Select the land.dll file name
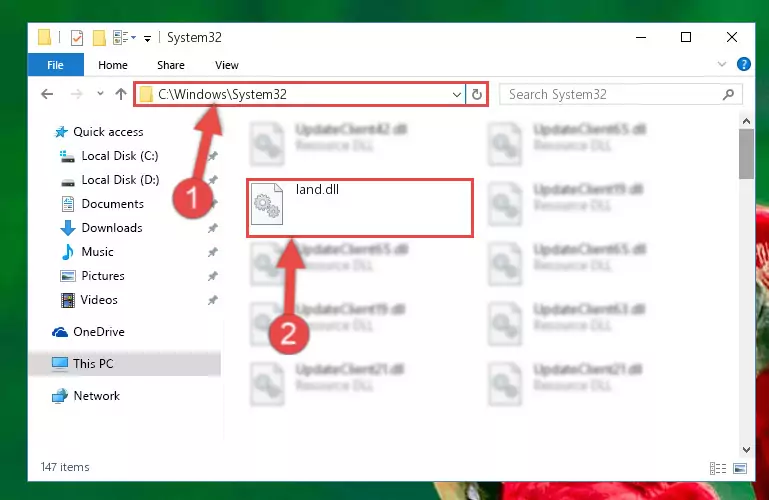The image size is (769, 500). pyautogui.click(x=317, y=190)
